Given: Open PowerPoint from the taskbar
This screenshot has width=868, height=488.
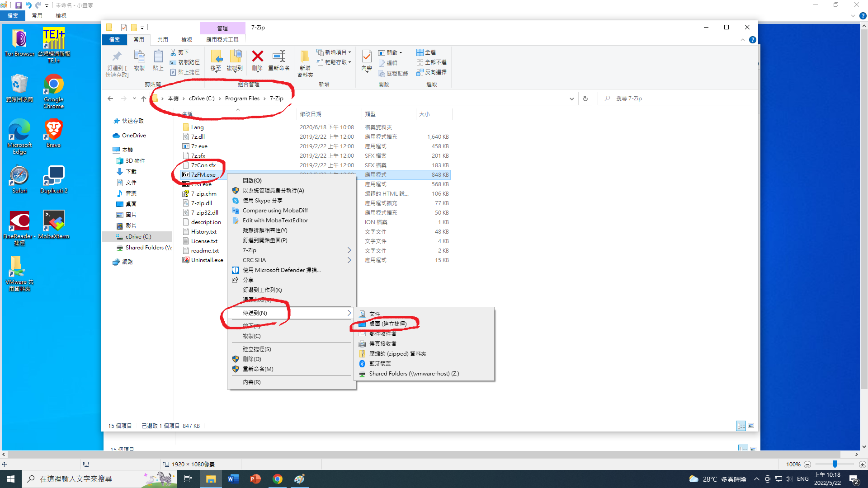Looking at the screenshot, I should [x=255, y=479].
